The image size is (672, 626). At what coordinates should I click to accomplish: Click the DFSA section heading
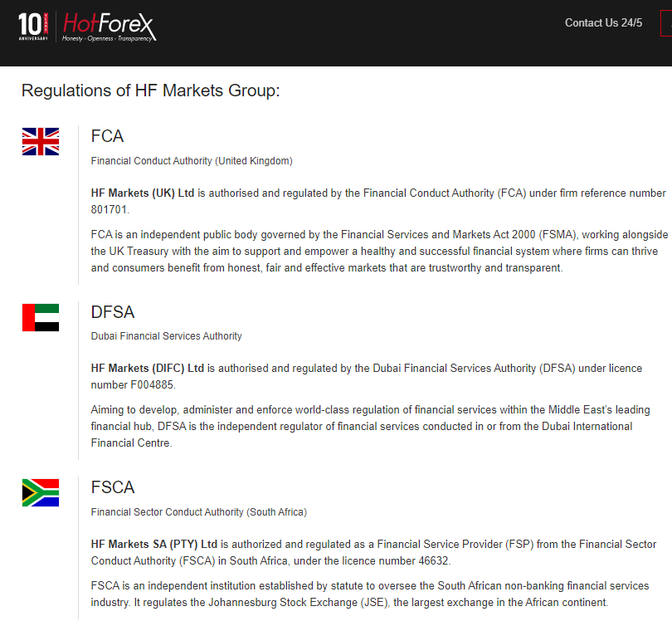click(113, 312)
